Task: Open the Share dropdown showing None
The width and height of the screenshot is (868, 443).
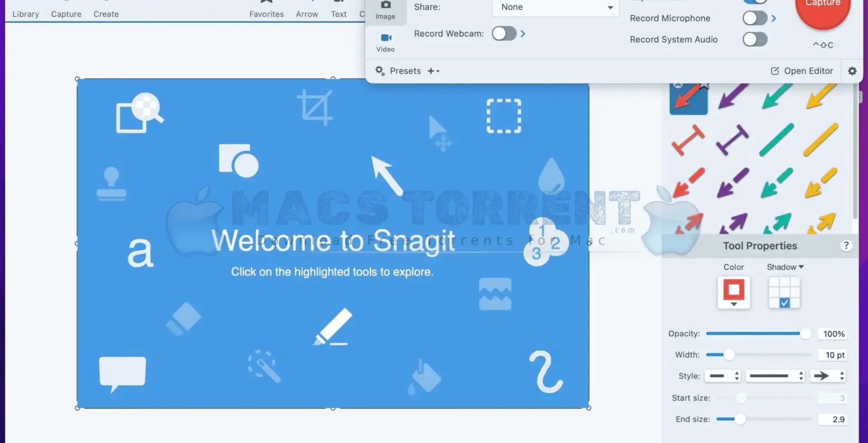Action: click(x=556, y=7)
